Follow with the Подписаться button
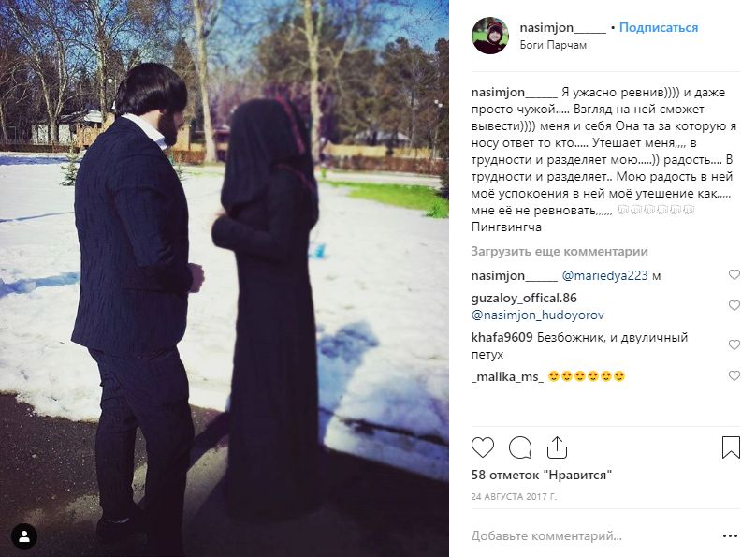The image size is (756, 557). 659,27
